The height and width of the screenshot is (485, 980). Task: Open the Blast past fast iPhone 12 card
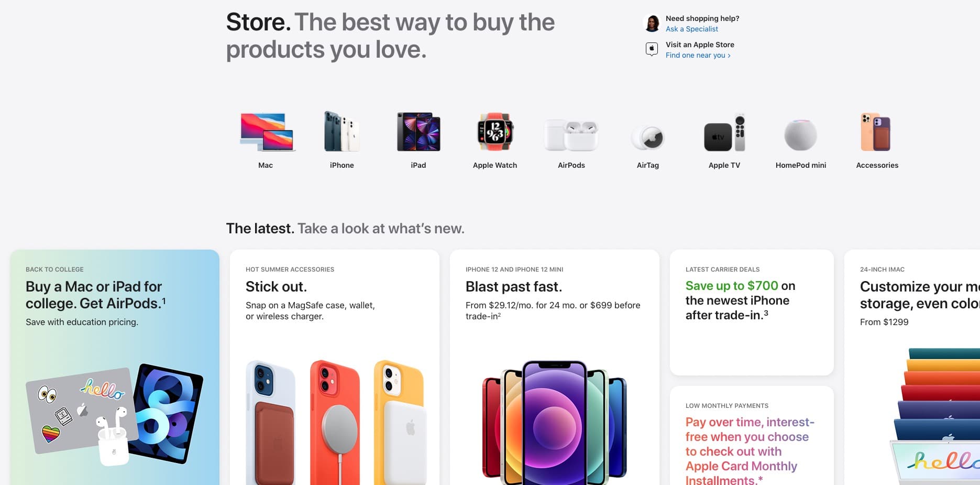(555, 367)
